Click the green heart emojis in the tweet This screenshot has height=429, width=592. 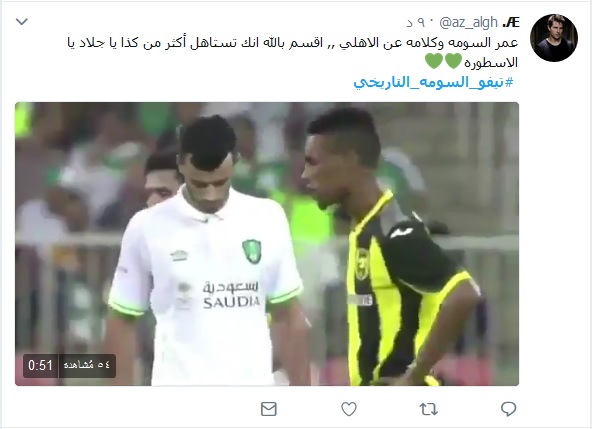(x=443, y=62)
